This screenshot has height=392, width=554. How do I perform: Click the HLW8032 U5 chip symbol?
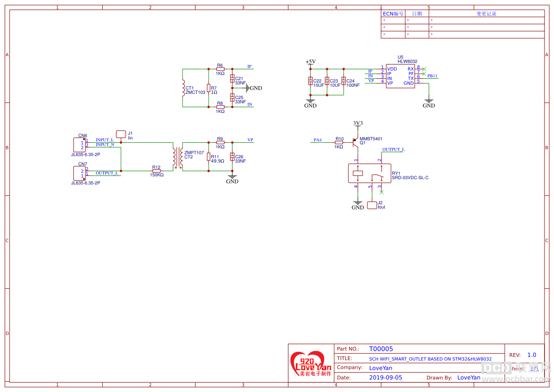click(400, 76)
